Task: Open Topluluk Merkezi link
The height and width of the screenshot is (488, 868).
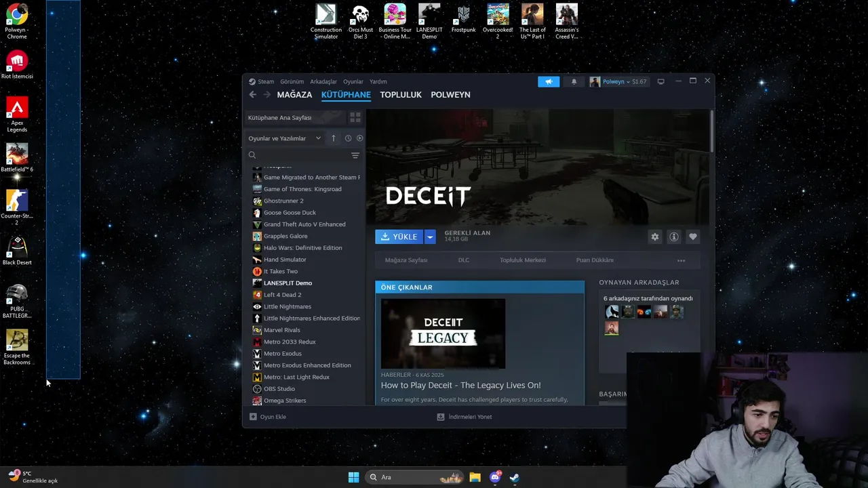Action: tap(523, 260)
